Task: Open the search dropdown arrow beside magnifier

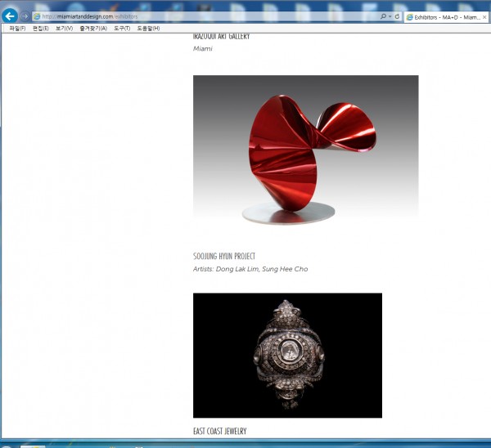Action: click(x=390, y=16)
